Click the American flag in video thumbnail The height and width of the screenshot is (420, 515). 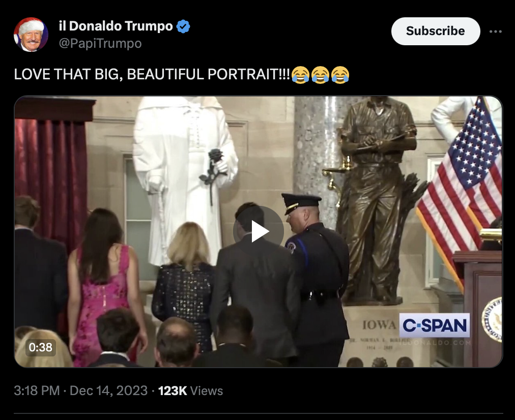tap(462, 190)
